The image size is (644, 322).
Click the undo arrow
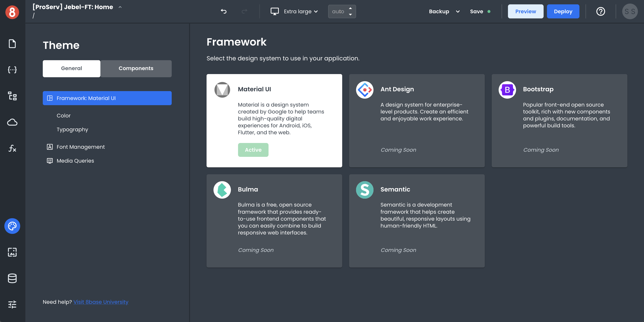(x=224, y=11)
